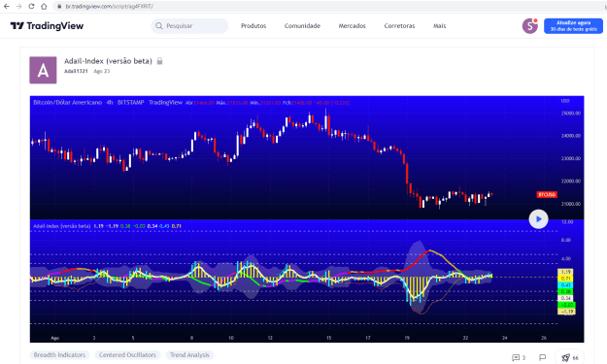Click the browser back arrow
Image resolution: width=607 pixels, height=364 pixels.
7,6
